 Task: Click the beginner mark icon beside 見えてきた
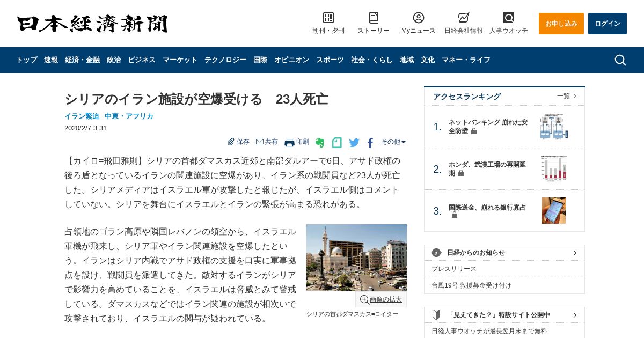pyautogui.click(x=437, y=315)
